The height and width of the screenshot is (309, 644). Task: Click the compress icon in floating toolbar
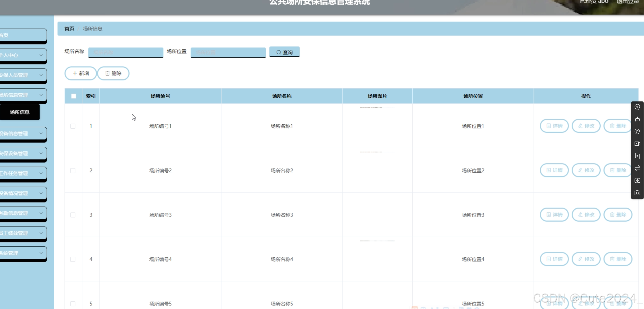(x=637, y=181)
